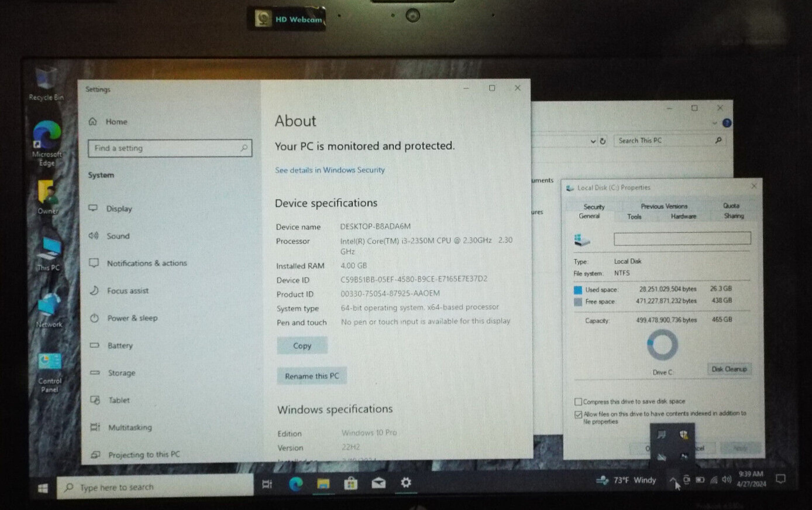The image size is (812, 510).
Task: Open the clock showing 9:39 AM
Action: pyautogui.click(x=751, y=479)
